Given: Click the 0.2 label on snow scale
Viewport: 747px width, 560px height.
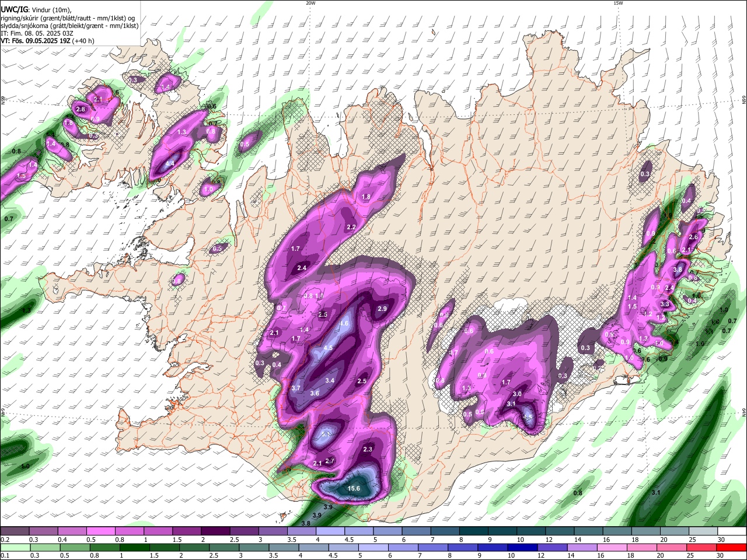Looking at the screenshot, I should tap(5, 540).
